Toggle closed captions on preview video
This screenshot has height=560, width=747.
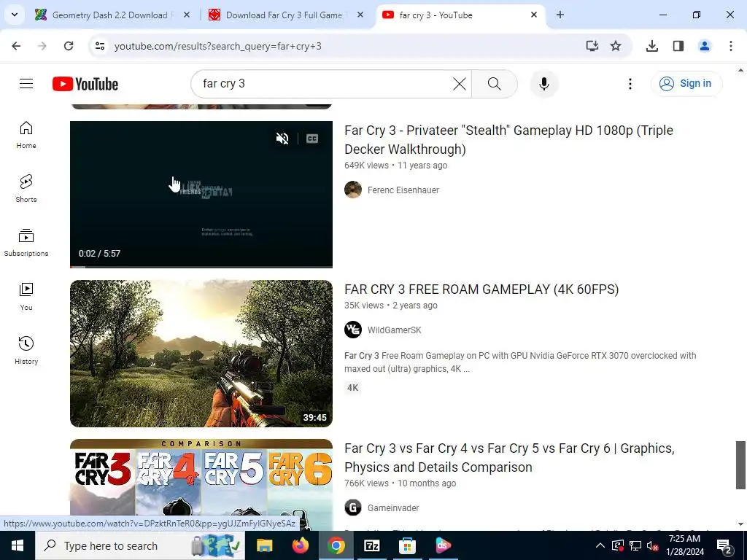click(x=312, y=139)
